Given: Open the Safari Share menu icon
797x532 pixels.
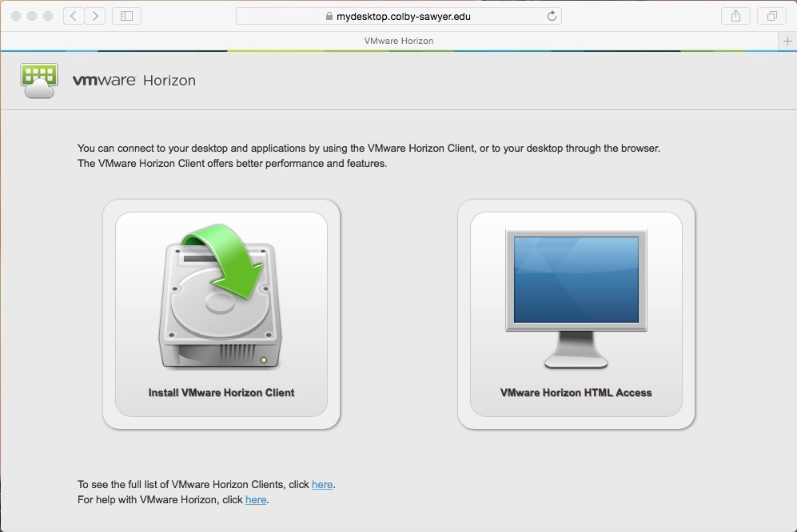Looking at the screenshot, I should [735, 15].
